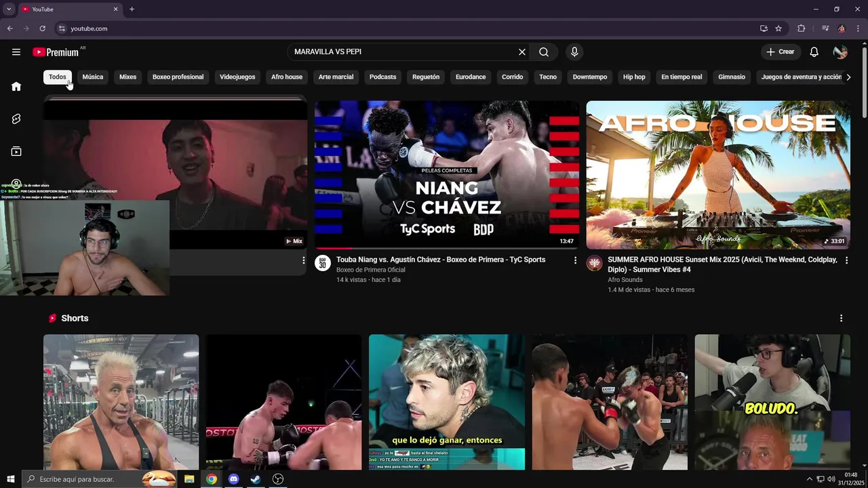Open the Afro House DJ thumbnail

718,175
